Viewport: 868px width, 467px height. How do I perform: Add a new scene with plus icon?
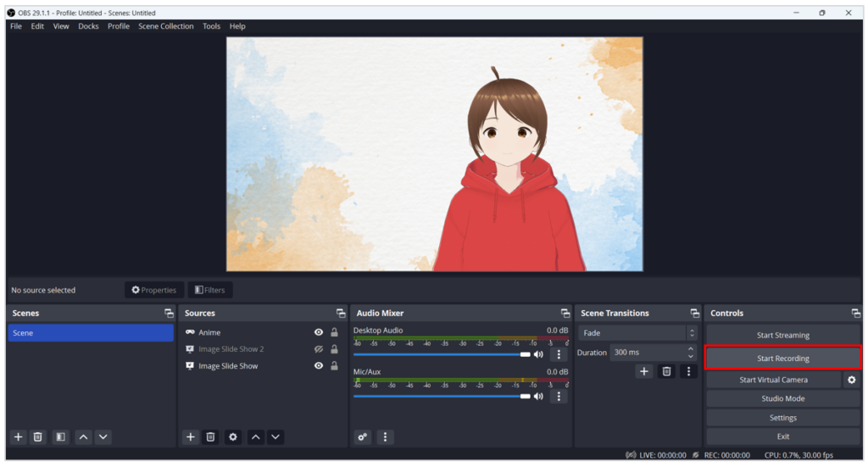[18, 436]
